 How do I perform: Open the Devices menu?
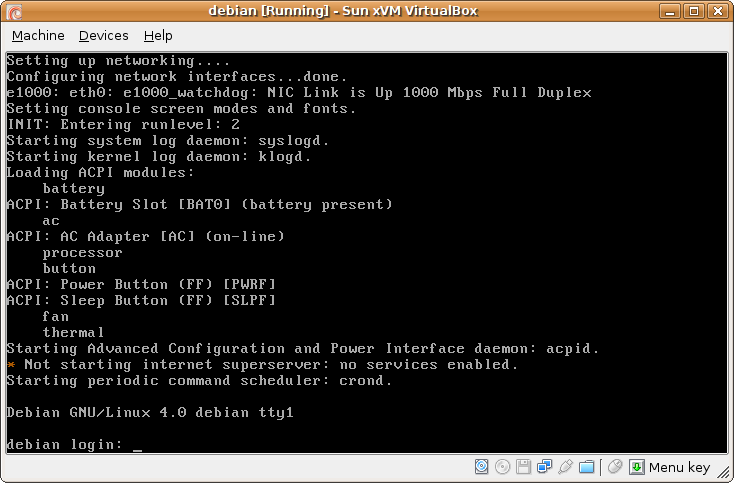coord(103,36)
